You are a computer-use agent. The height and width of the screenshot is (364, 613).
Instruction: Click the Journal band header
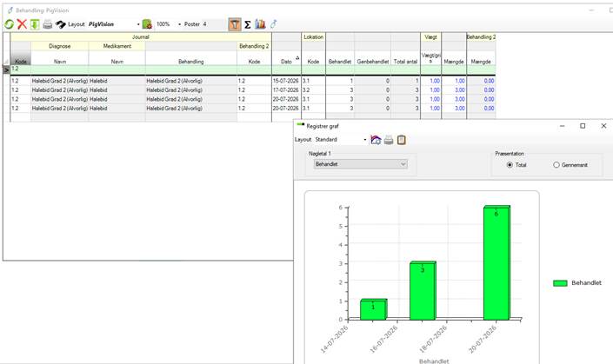(141, 36)
